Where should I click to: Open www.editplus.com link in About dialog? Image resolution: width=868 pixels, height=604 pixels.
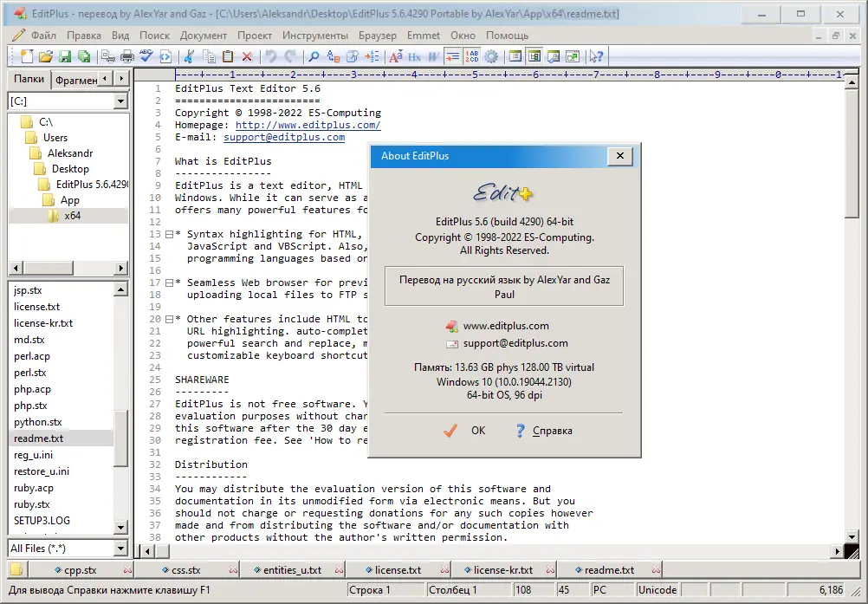(x=506, y=326)
